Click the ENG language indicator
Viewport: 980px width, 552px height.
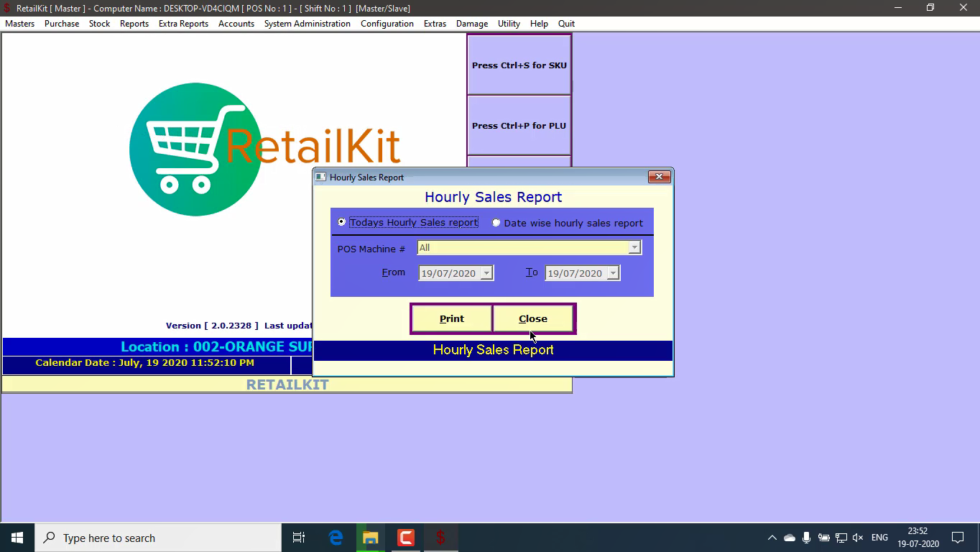coord(879,538)
